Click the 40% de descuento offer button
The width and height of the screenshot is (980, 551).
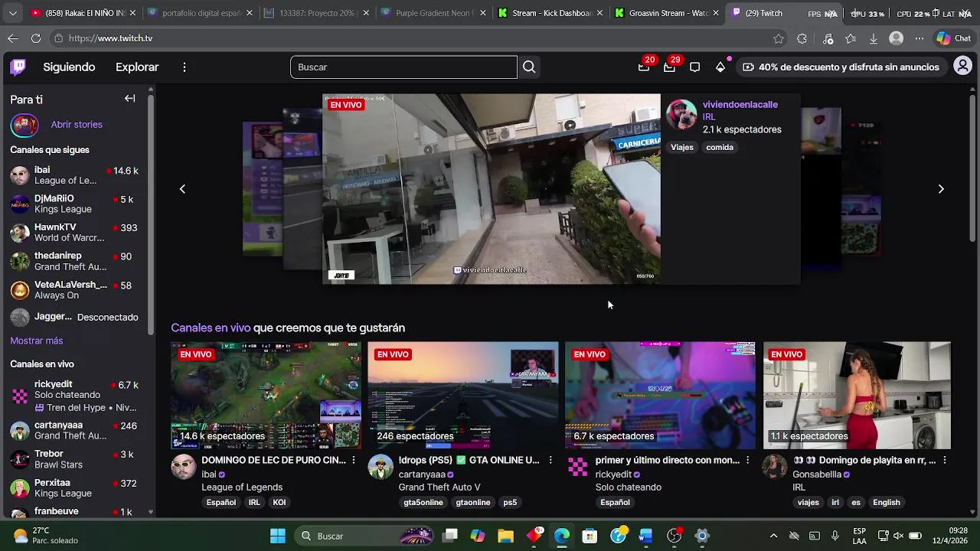(841, 67)
